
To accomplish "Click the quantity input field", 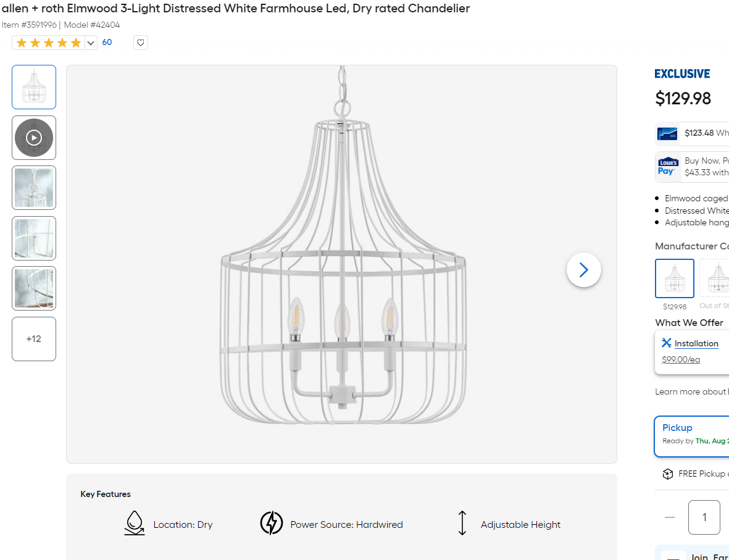I will 704,517.
